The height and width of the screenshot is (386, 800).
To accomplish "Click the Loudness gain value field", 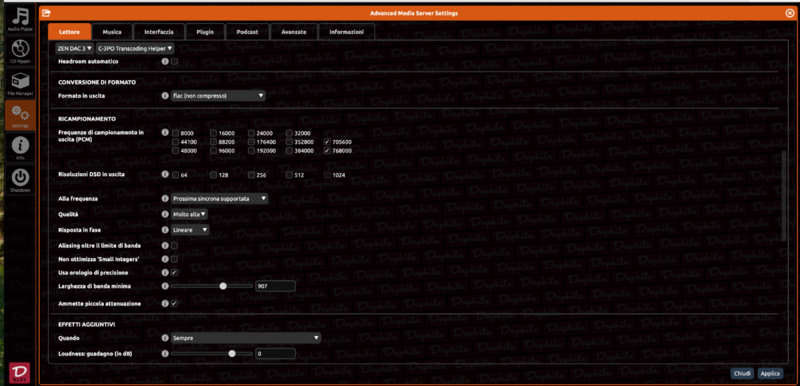I will point(276,353).
